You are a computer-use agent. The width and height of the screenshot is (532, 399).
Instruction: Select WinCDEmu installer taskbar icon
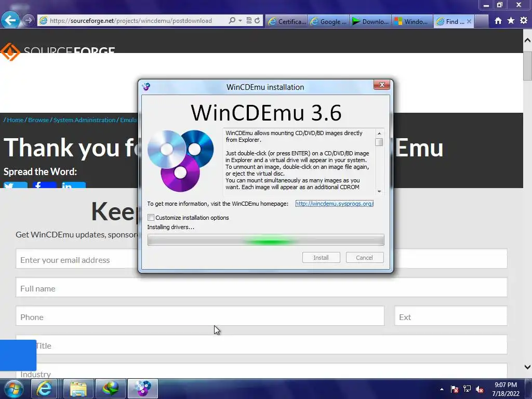tap(142, 389)
